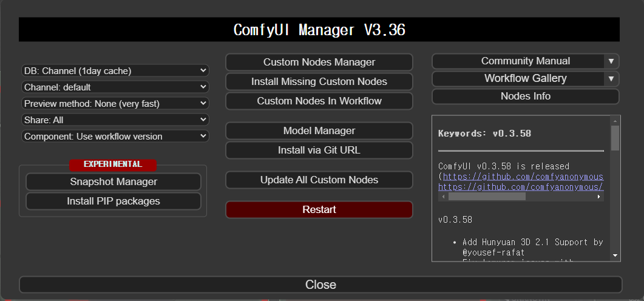The height and width of the screenshot is (301, 644).
Task: Restart ComfyUI with the red Restart button
Action: [x=319, y=209]
